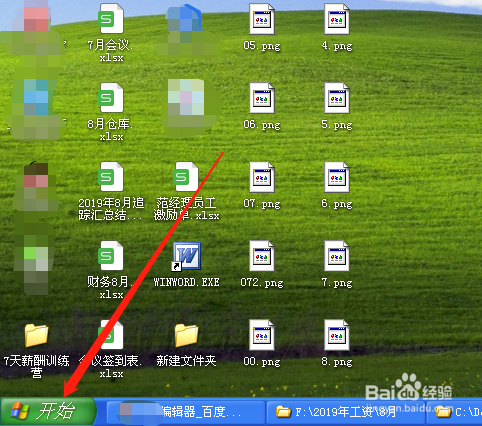
Task: Open the 8月仓库.xlsx spreadsheet icon
Action: [111, 98]
